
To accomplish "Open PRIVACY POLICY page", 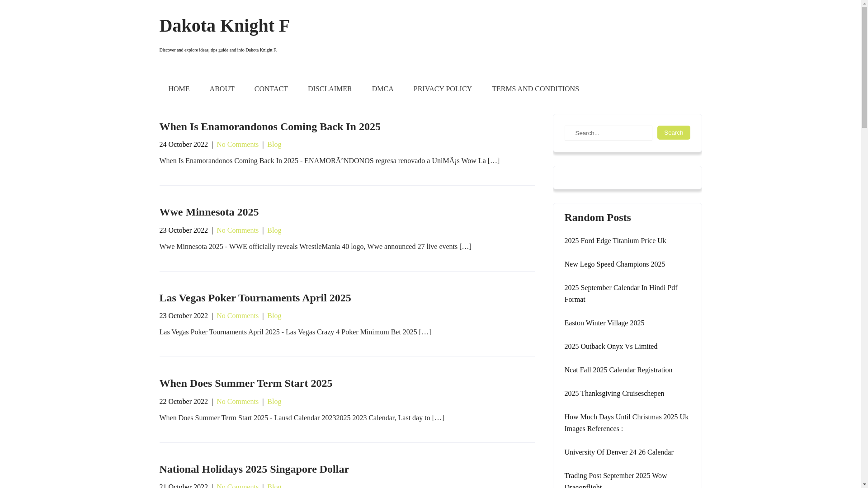I will point(442,89).
